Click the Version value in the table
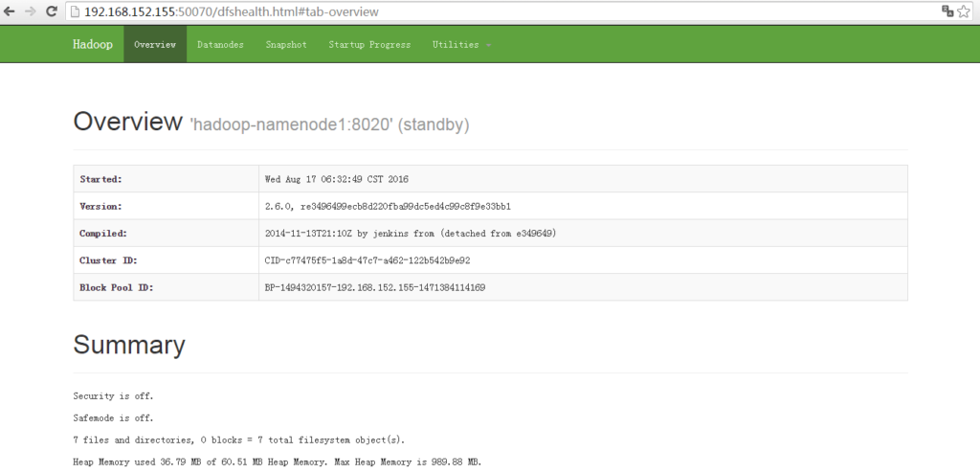Screen dimensions: 980x473 coord(388,206)
